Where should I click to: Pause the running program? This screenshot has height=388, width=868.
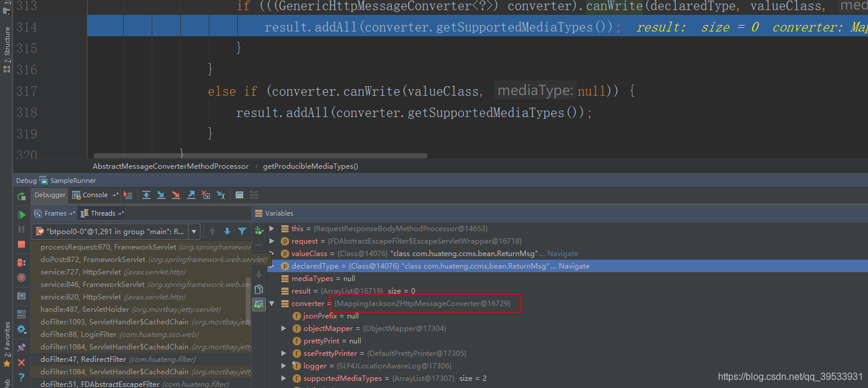21,229
